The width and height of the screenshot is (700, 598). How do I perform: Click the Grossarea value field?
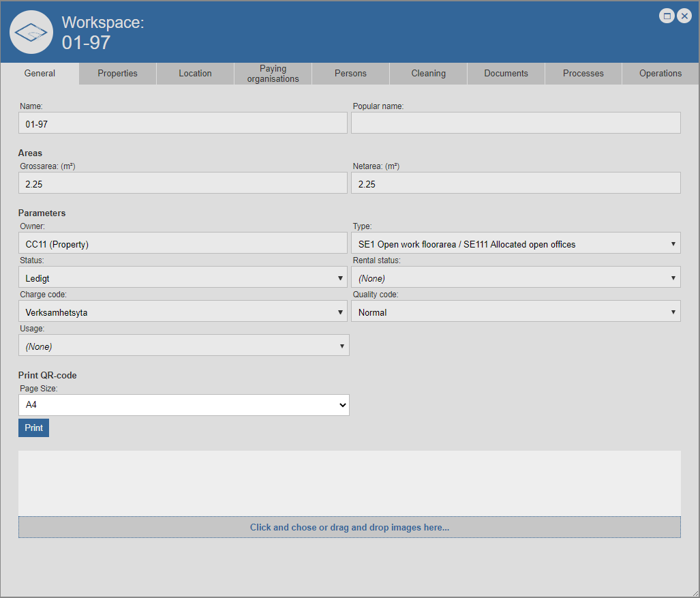[x=183, y=183]
